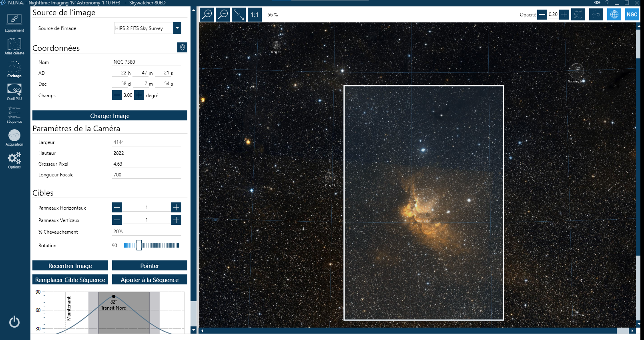Image resolution: width=644 pixels, height=340 pixels.
Task: Increase the Champs field of view
Action: point(139,95)
